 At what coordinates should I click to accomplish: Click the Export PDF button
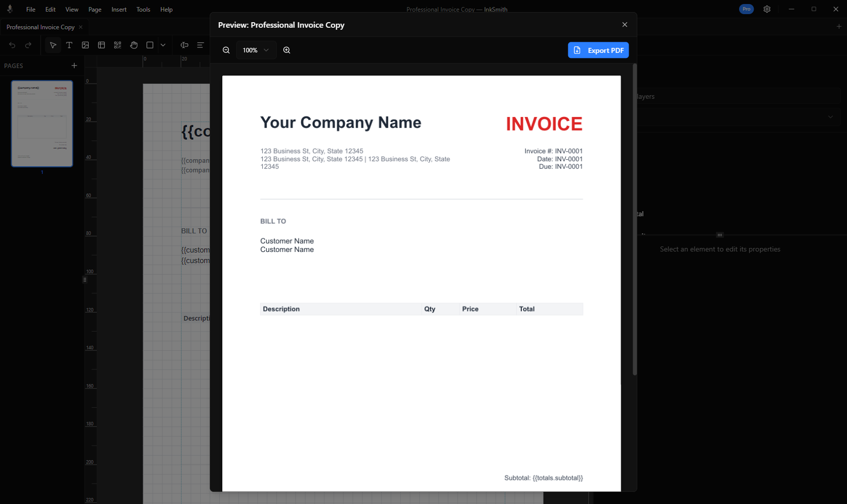[x=598, y=50]
